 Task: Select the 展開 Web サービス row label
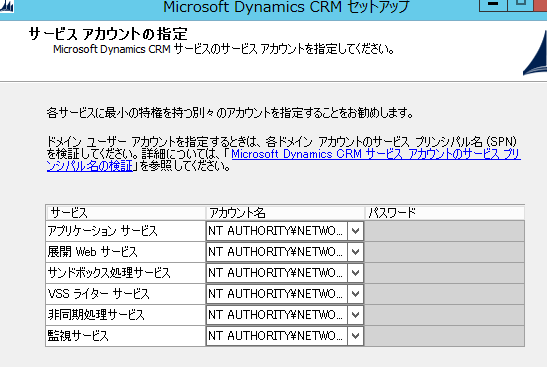coord(126,252)
